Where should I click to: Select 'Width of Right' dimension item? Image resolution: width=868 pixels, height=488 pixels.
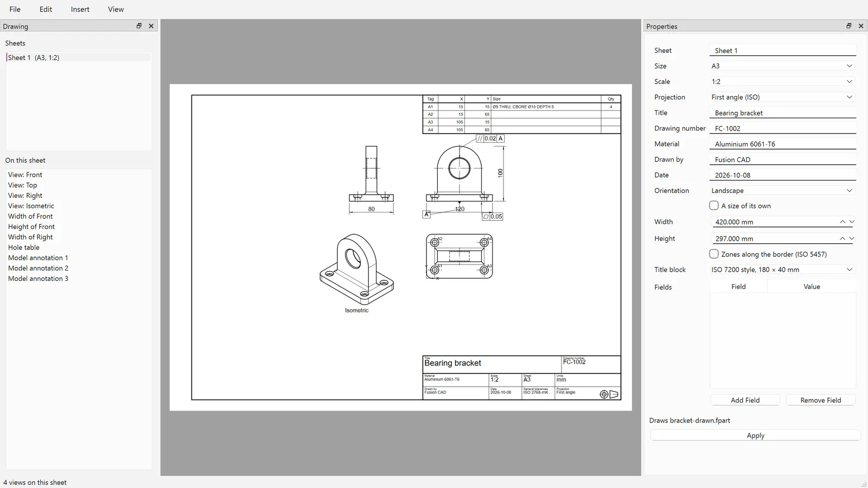point(79,237)
